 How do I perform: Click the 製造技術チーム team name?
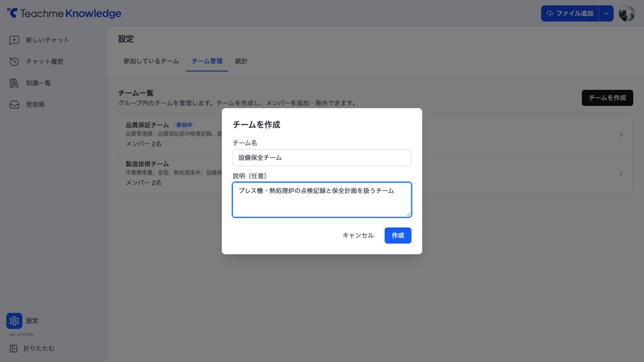point(148,164)
